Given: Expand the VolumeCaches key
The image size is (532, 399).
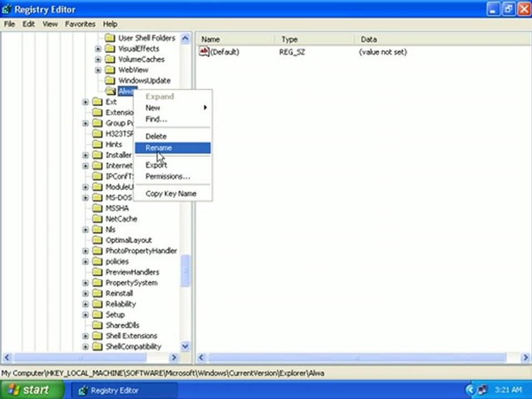Looking at the screenshot, I should pos(98,59).
